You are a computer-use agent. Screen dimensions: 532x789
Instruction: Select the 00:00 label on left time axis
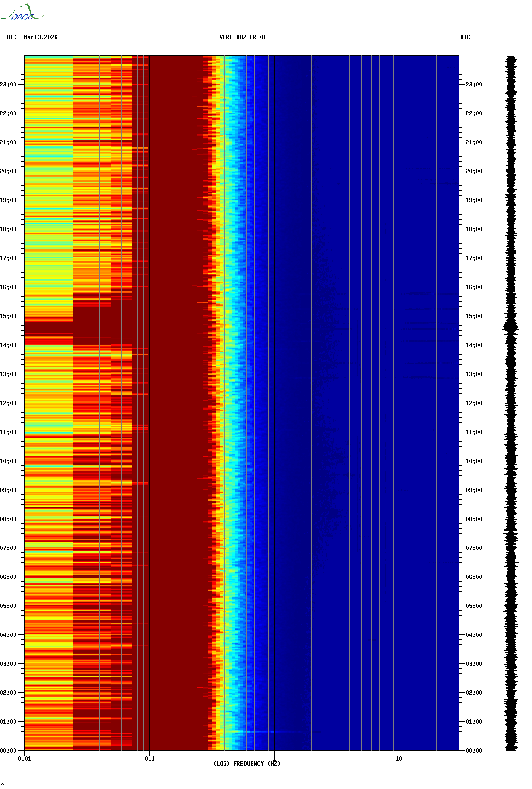pos(8,751)
